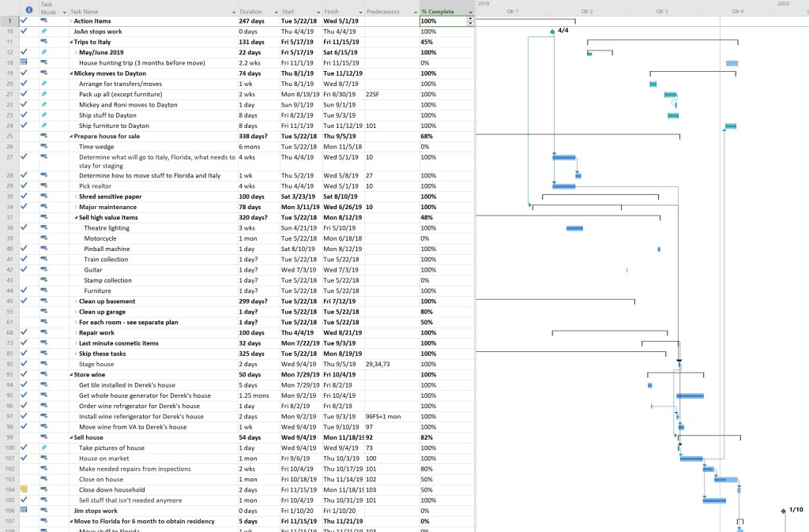
Task: Click the House hunting trip Gantt bar
Action: point(732,63)
